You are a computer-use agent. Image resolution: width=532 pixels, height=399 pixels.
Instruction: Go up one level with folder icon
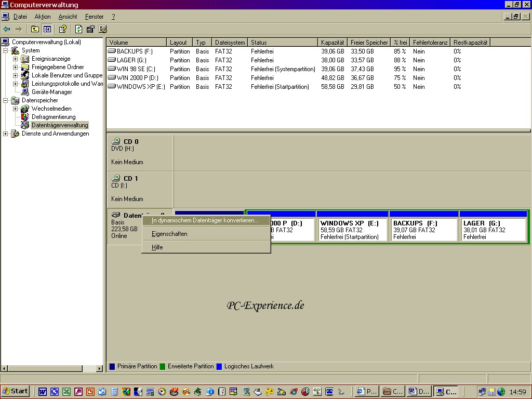pos(35,29)
